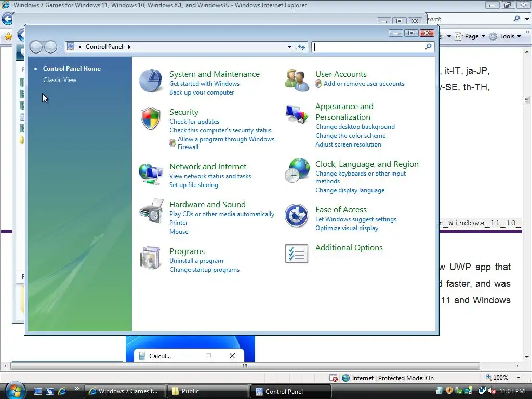This screenshot has height=399, width=532.
Task: Click the Control Panel address bar icon
Action: point(71,46)
